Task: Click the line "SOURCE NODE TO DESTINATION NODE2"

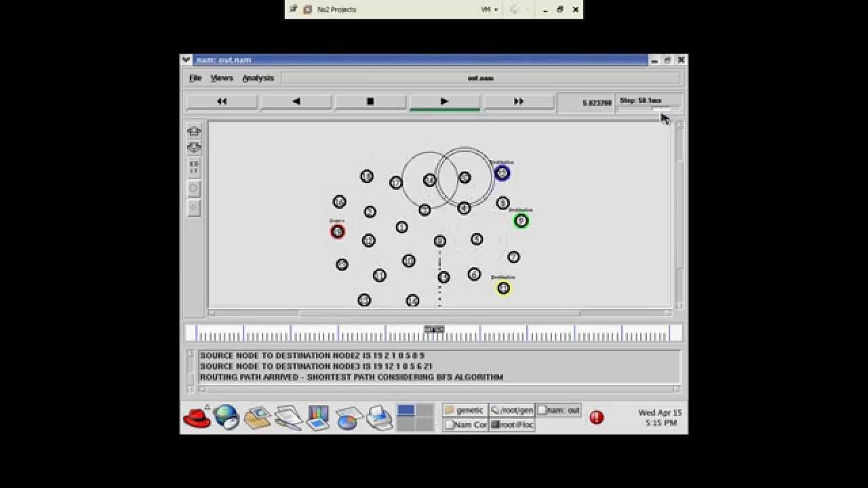Action: pyautogui.click(x=312, y=355)
